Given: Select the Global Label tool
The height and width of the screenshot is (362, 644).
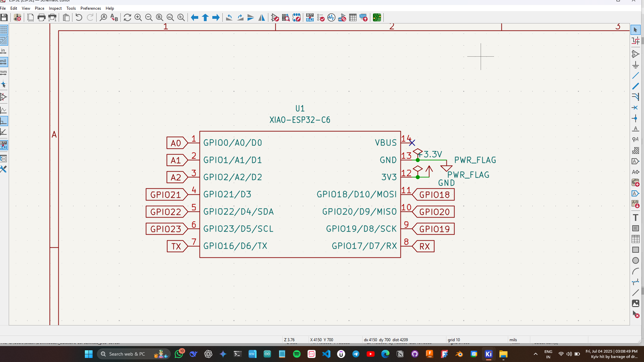Looking at the screenshot, I should 635,161.
